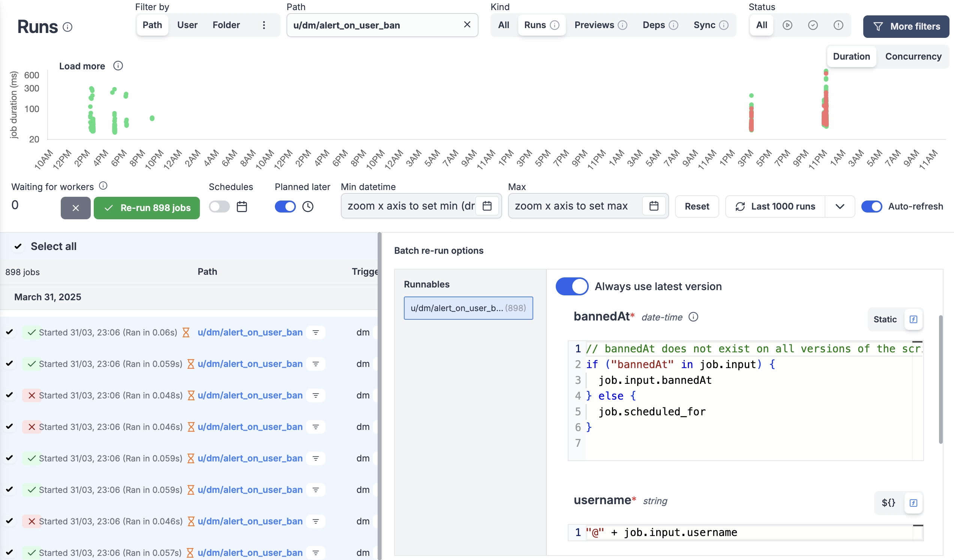Expand the Last 1000 runs dropdown arrow
Image resolution: width=954 pixels, height=560 pixels.
[840, 206]
